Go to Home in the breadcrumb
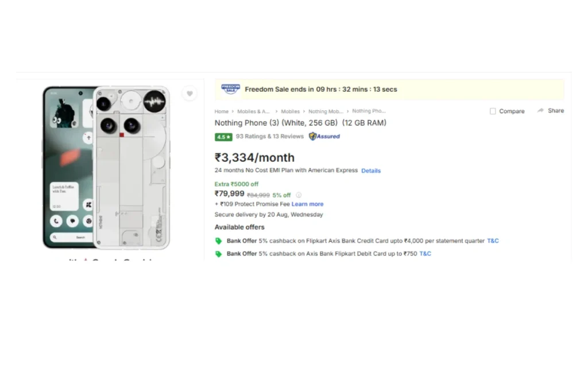588x392 pixels. [222, 111]
